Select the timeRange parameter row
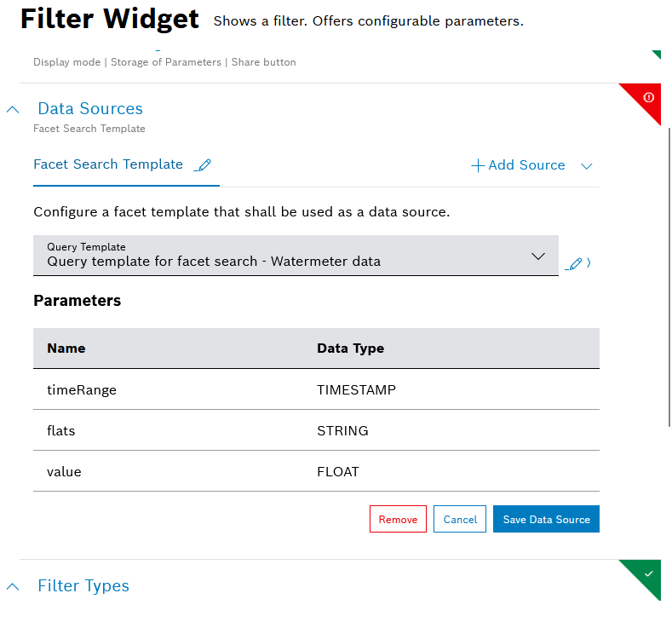 pos(316,389)
